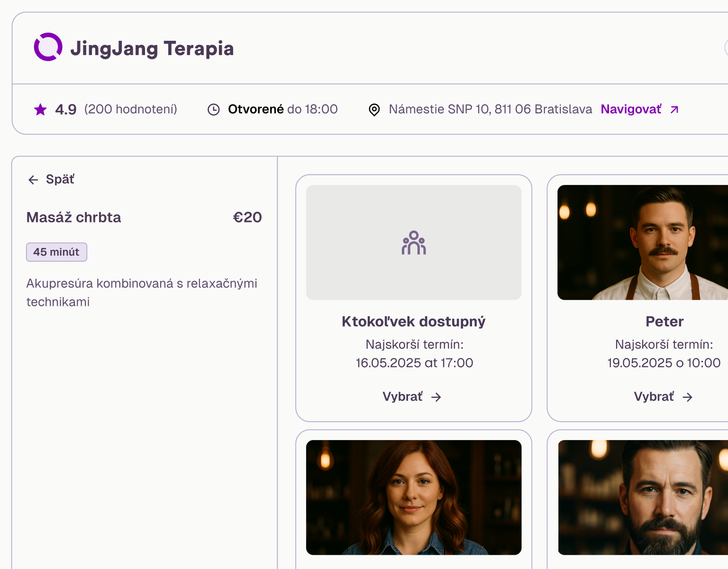Click the JingJang Terapia title text
Viewport: 728px width, 569px height.
(152, 48)
